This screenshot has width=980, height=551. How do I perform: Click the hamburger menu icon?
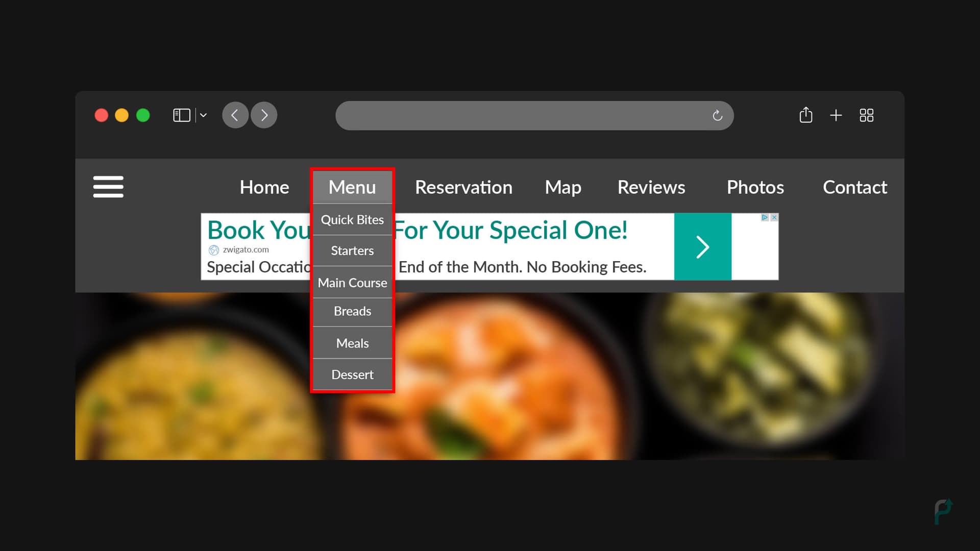(107, 186)
